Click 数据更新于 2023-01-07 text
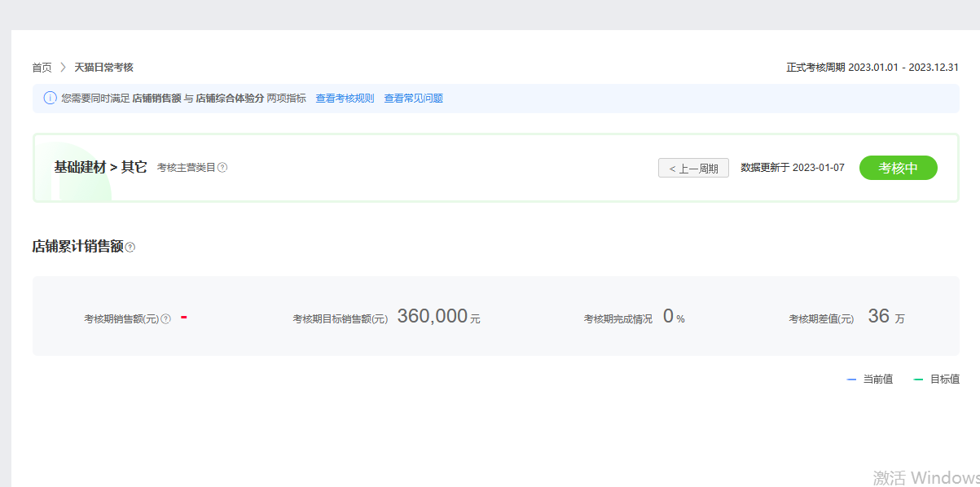 point(792,168)
